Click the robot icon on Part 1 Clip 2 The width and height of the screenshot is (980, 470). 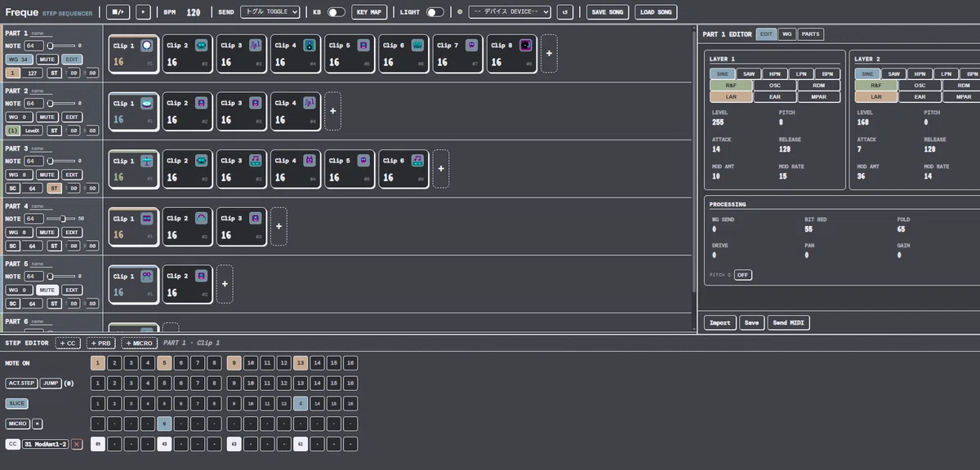(x=201, y=46)
